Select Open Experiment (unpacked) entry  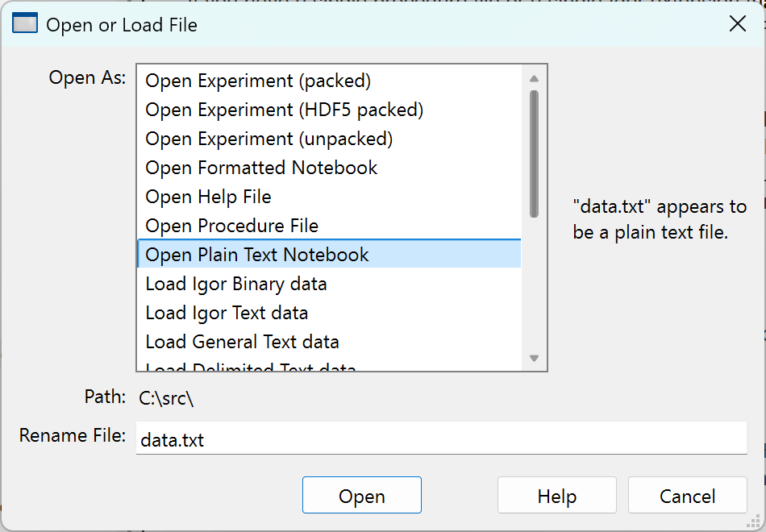coord(269,139)
